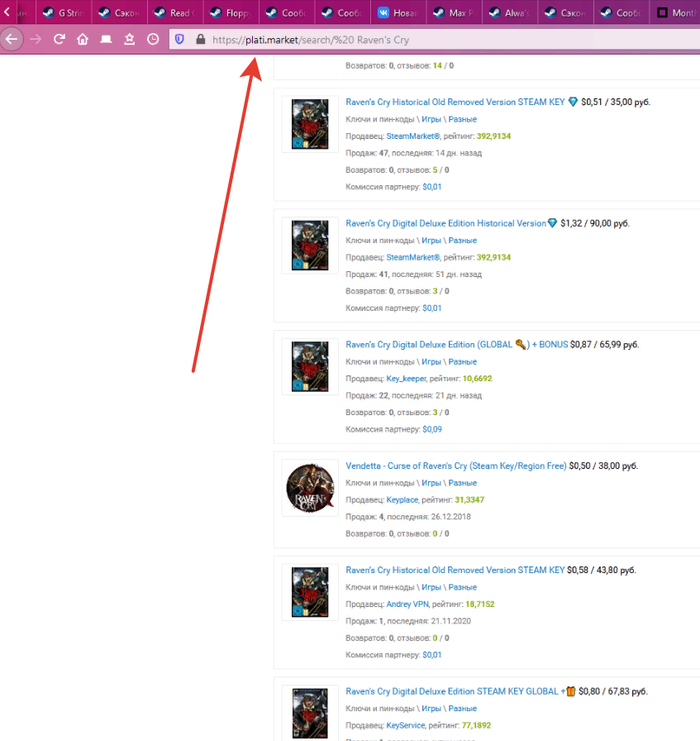Open seller Andrey VPN profile
Image resolution: width=700 pixels, height=741 pixels.
pyautogui.click(x=407, y=604)
